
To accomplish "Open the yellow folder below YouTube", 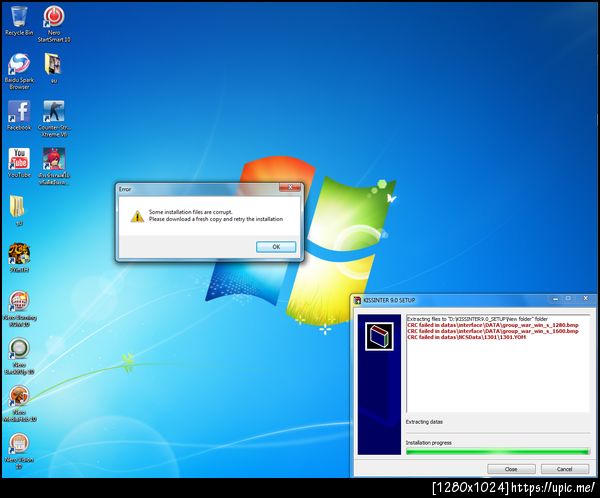I will coord(18,210).
